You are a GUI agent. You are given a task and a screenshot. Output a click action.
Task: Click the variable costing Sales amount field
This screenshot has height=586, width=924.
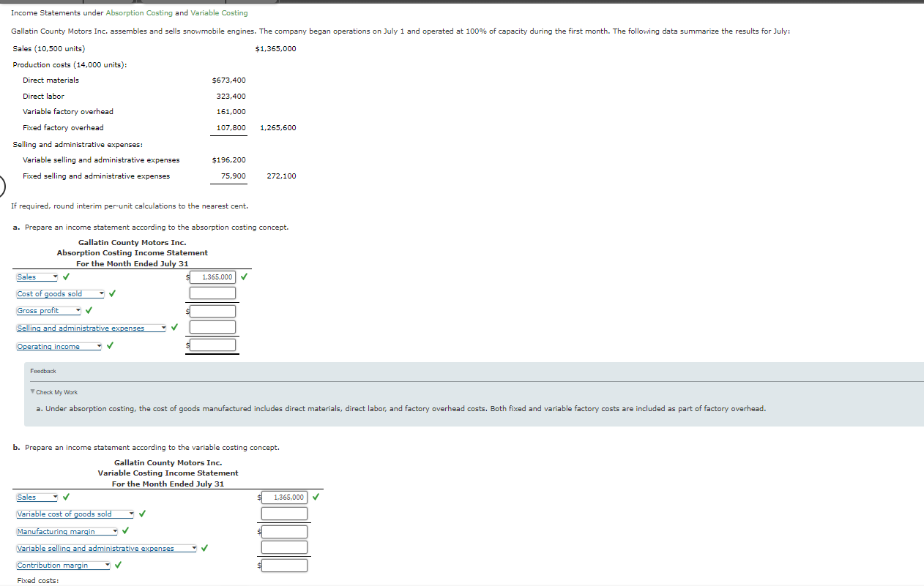(x=284, y=497)
